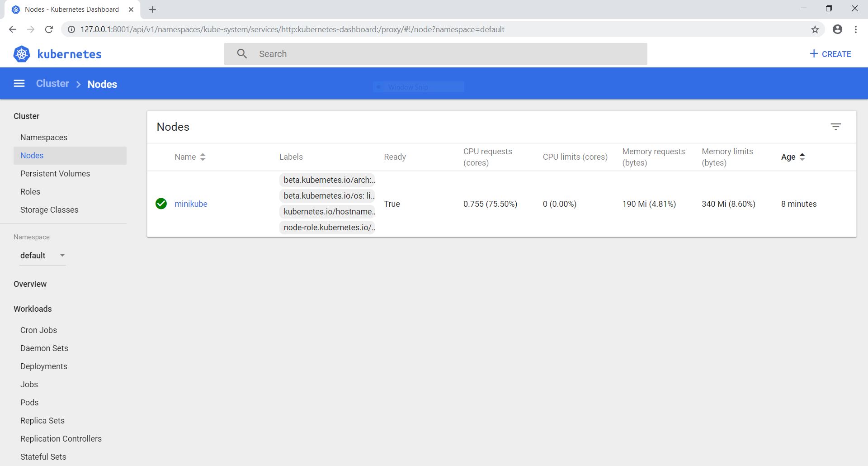Sort nodes by Age column
This screenshot has height=466, width=868.
(x=793, y=157)
